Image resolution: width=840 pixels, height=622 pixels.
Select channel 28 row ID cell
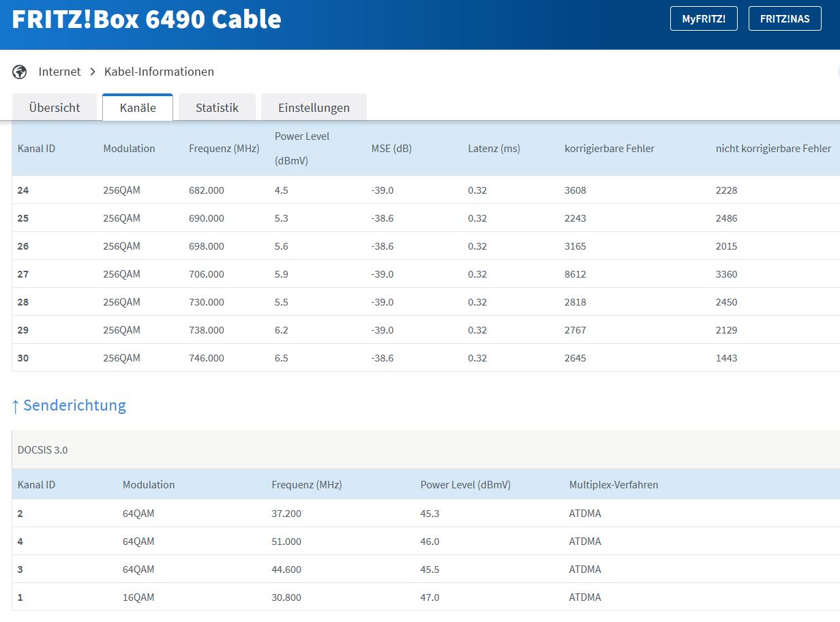tap(23, 302)
